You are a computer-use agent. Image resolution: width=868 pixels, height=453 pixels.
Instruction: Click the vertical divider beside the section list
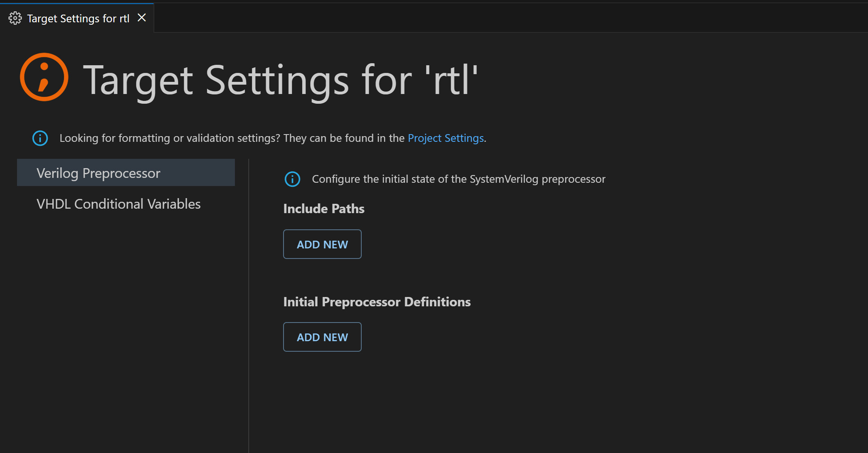(249, 304)
